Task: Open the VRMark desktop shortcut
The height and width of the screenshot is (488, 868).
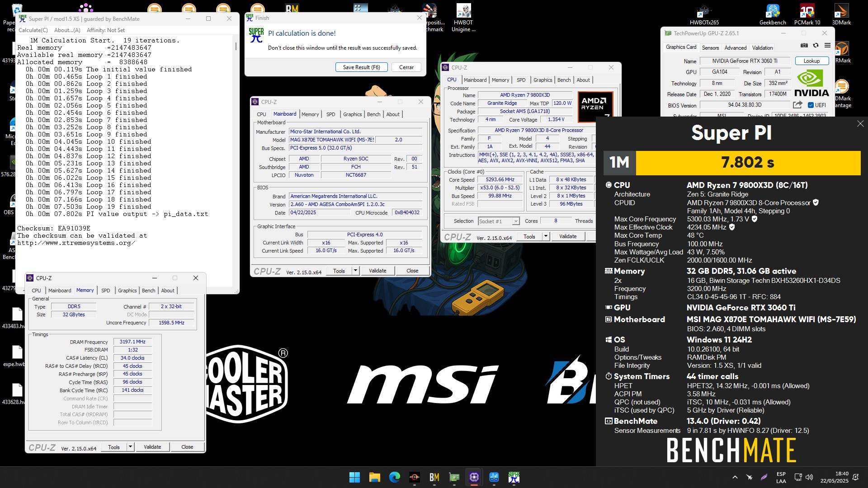Action: coord(842,52)
